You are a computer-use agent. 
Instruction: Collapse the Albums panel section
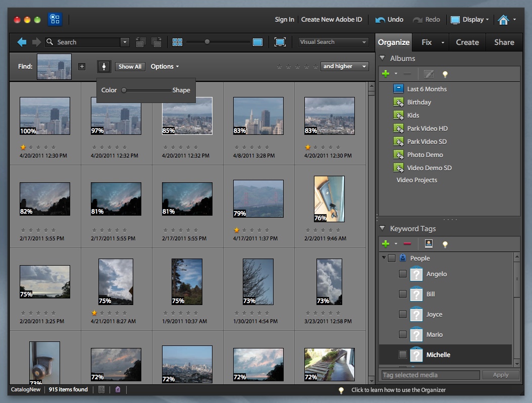[383, 59]
